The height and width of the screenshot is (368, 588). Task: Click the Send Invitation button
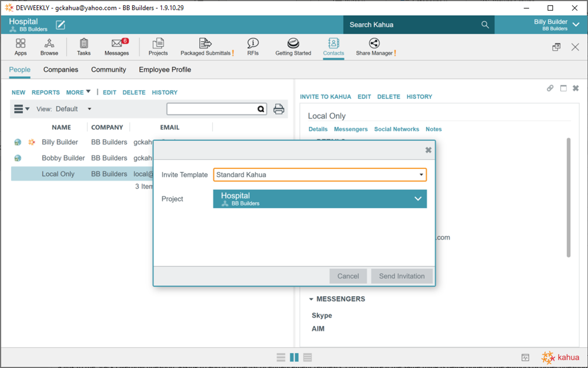(401, 276)
